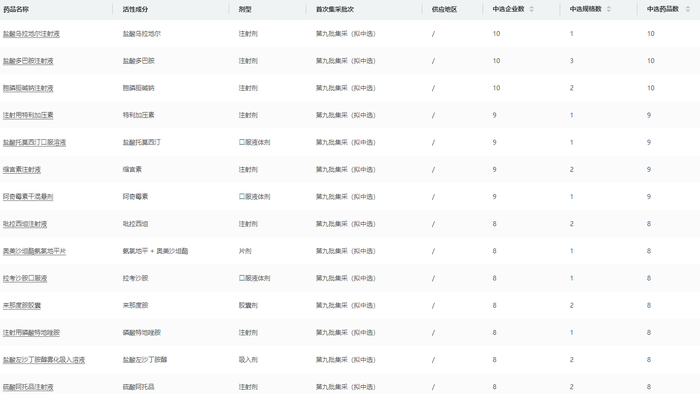Open 拉考沙胺口服液 drug link
700x394 pixels.
coord(25,278)
